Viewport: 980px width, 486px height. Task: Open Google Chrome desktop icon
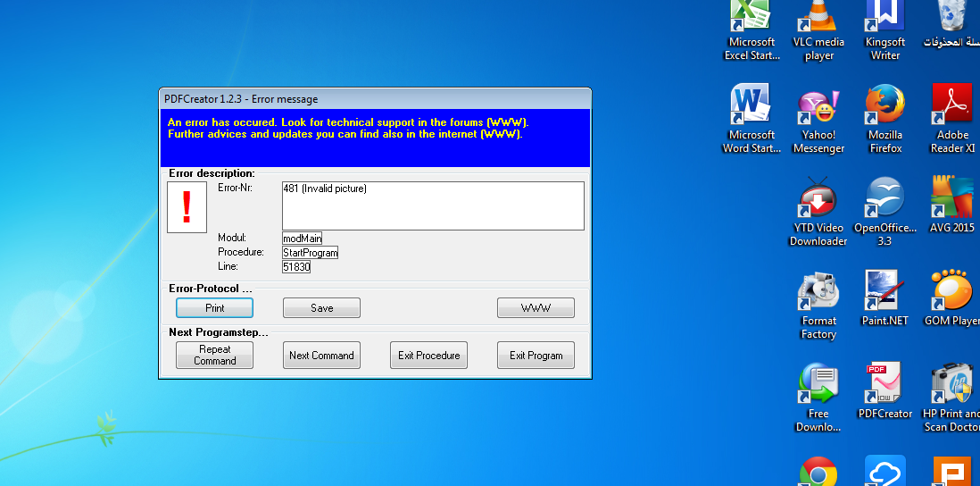(x=818, y=472)
